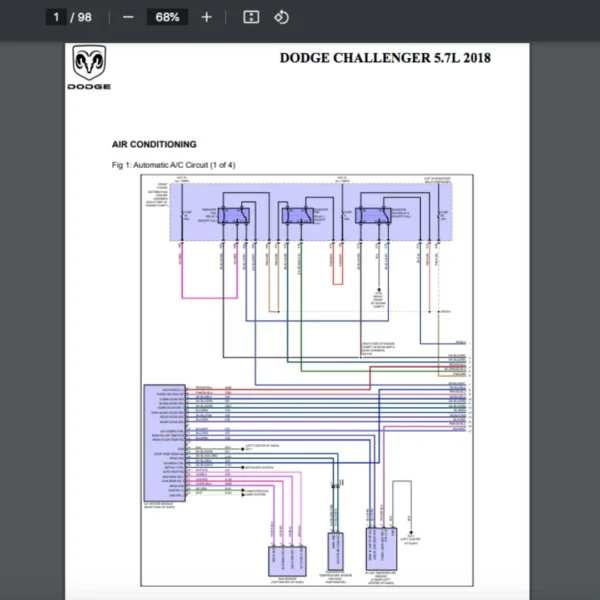Click the right radiator fan relay symbol
This screenshot has height=600, width=600.
point(375,214)
